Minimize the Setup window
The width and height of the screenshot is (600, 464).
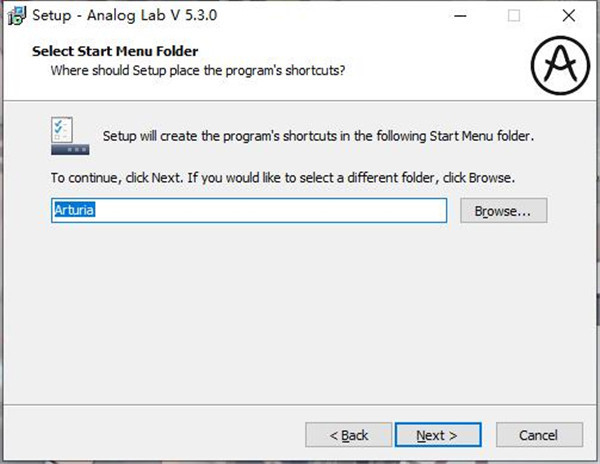coord(460,16)
